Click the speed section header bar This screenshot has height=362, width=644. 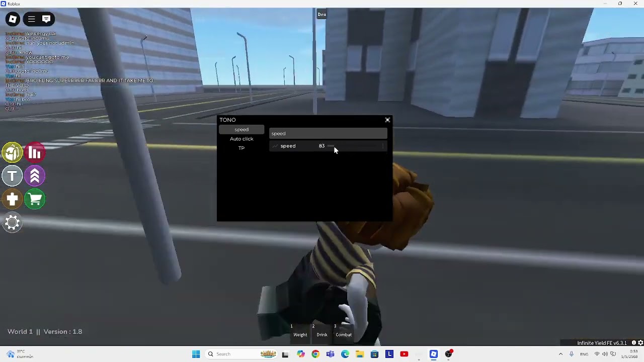click(x=328, y=134)
